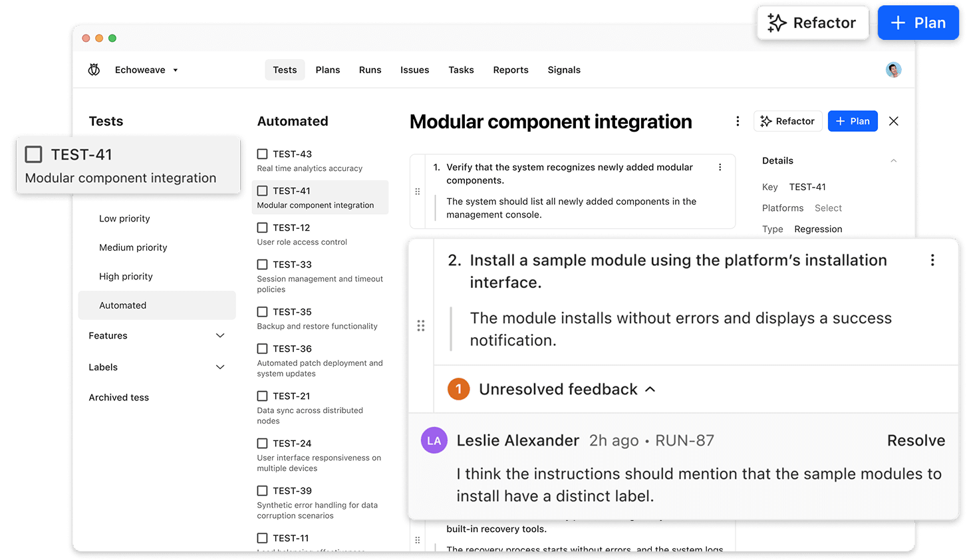Open the three-dot menu on step 2
Image resolution: width=967 pixels, height=560 pixels.
[x=932, y=260]
